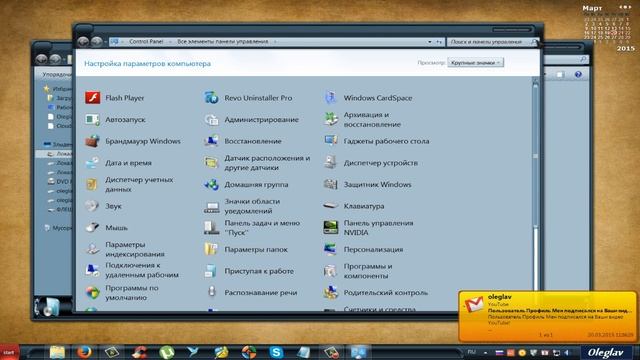Open the Персонализация icon
This screenshot has height=360, width=640.
(x=331, y=249)
